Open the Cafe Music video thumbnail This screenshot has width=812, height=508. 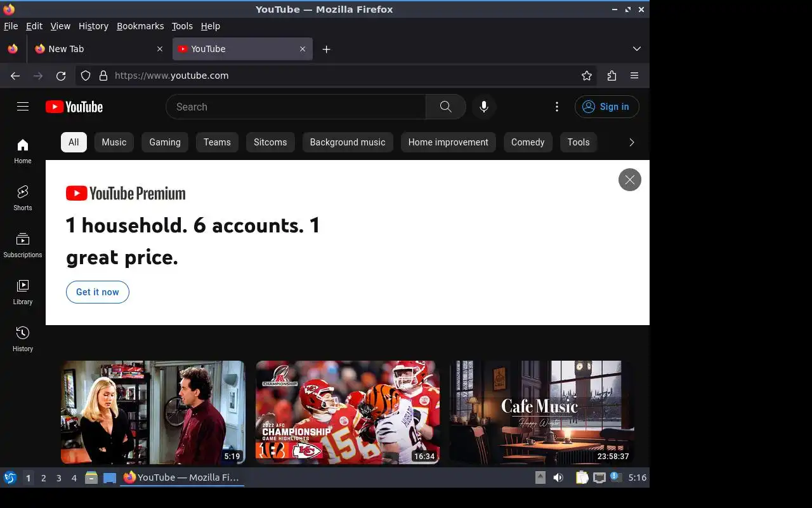pyautogui.click(x=542, y=412)
